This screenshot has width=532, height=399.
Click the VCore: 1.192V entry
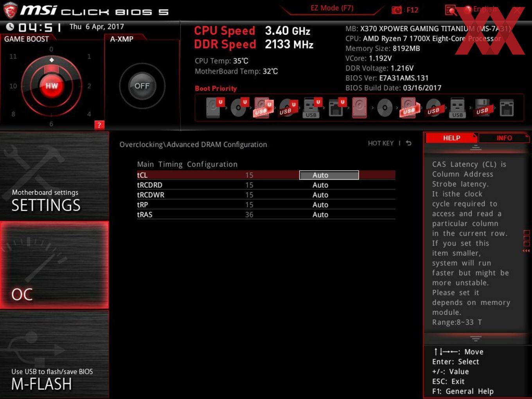click(x=368, y=58)
